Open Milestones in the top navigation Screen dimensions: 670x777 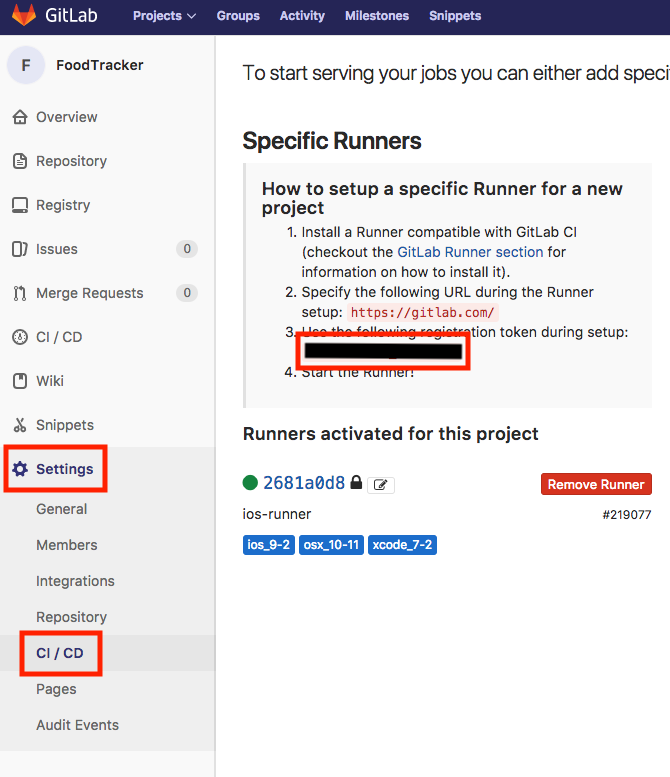pos(377,16)
